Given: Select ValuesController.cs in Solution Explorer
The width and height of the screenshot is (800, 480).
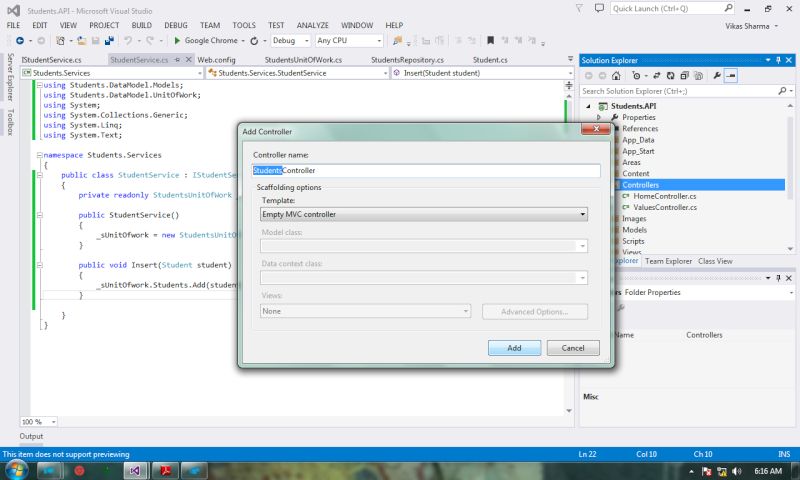Looking at the screenshot, I should [665, 207].
